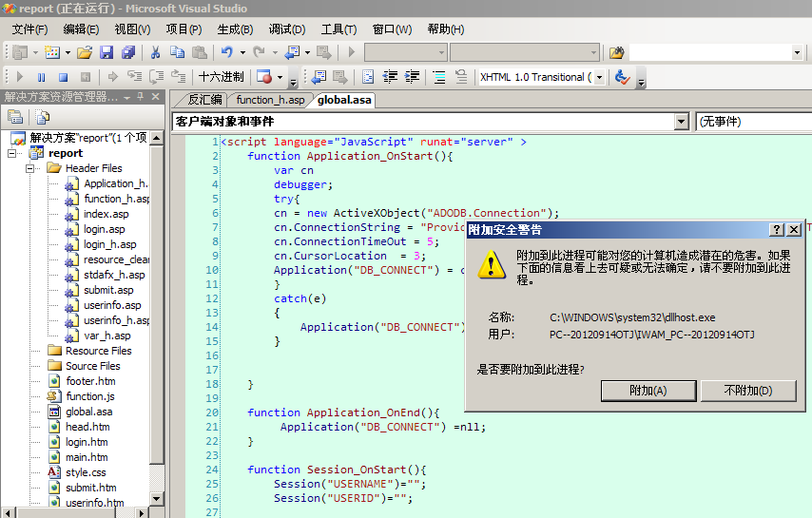Open the 客户端对象和事件 dropdown
The height and width of the screenshot is (518, 812).
(681, 122)
